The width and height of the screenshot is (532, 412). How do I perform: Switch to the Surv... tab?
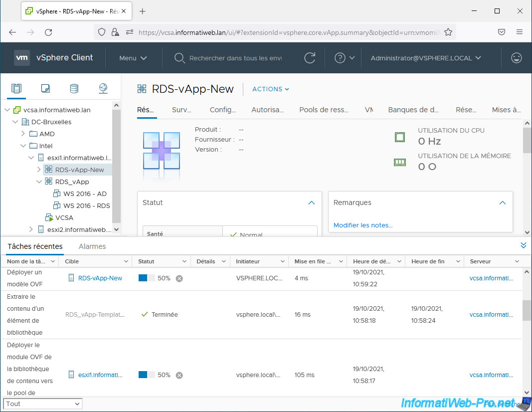click(181, 110)
